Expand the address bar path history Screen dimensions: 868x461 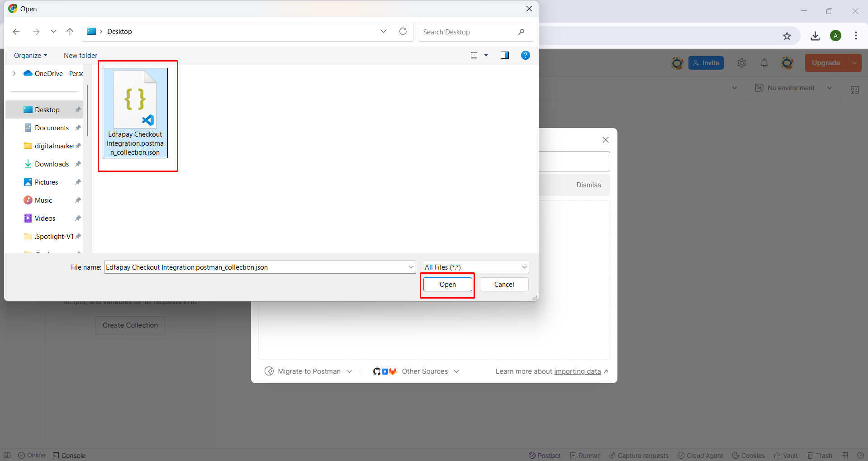coord(384,32)
